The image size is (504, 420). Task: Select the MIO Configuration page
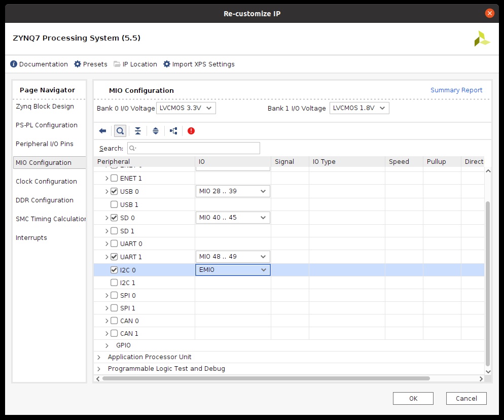click(x=50, y=163)
